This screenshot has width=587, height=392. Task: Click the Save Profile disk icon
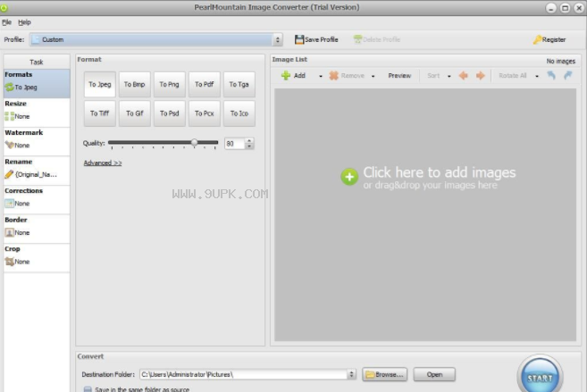tap(299, 39)
